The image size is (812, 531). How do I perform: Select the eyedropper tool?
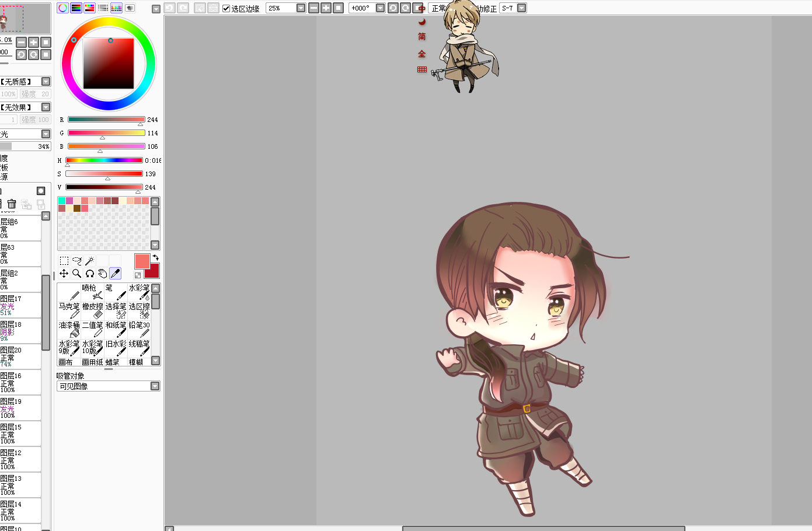pos(116,273)
